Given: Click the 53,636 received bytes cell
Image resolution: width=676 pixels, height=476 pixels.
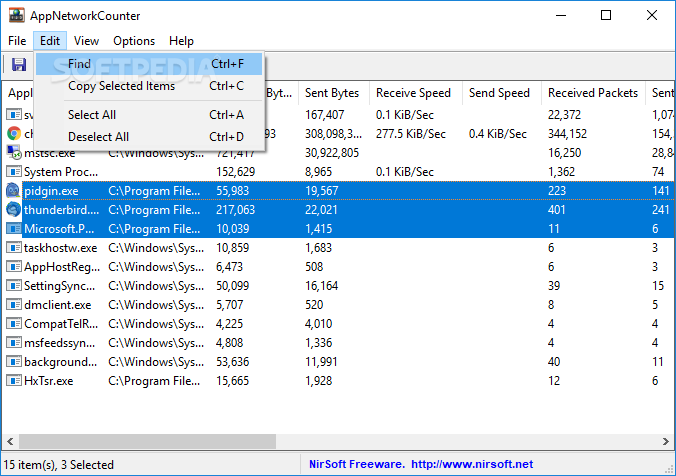Looking at the screenshot, I should click(232, 361).
